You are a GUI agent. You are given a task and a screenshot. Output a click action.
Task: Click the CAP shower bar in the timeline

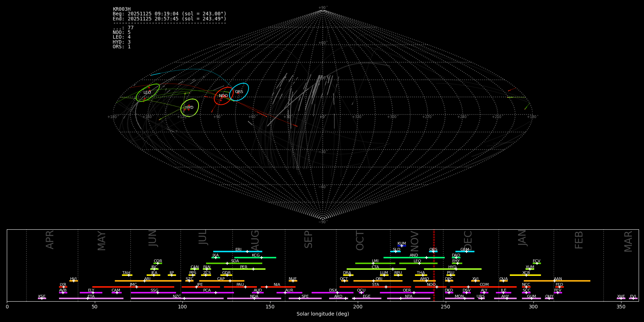[x=222, y=281]
